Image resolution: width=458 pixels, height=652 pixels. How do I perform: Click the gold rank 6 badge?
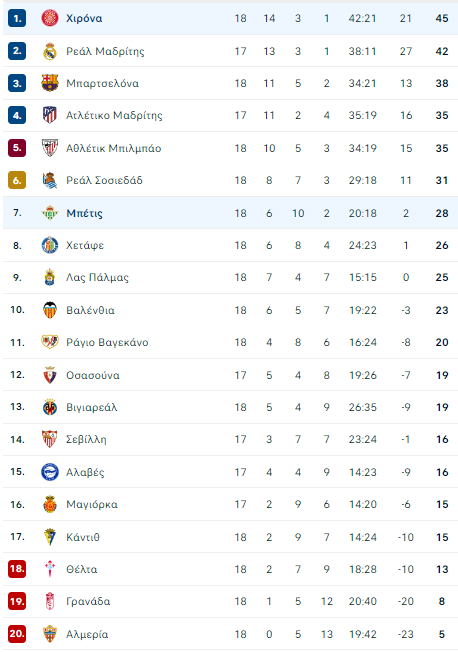tap(17, 180)
